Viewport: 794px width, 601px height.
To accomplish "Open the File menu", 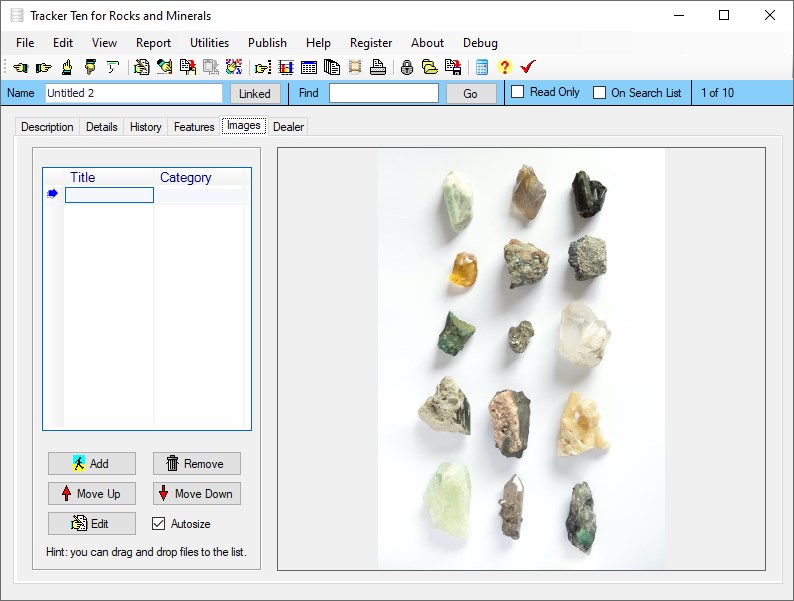I will (x=25, y=43).
